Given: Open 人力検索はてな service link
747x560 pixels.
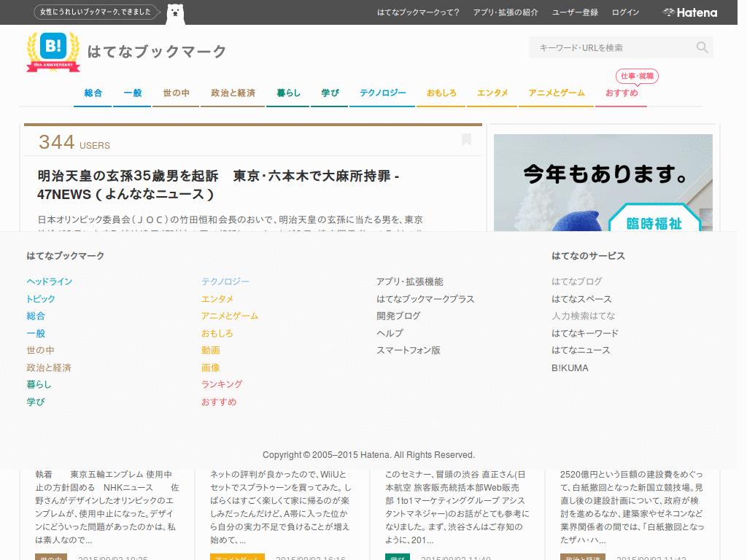Looking at the screenshot, I should tap(583, 316).
